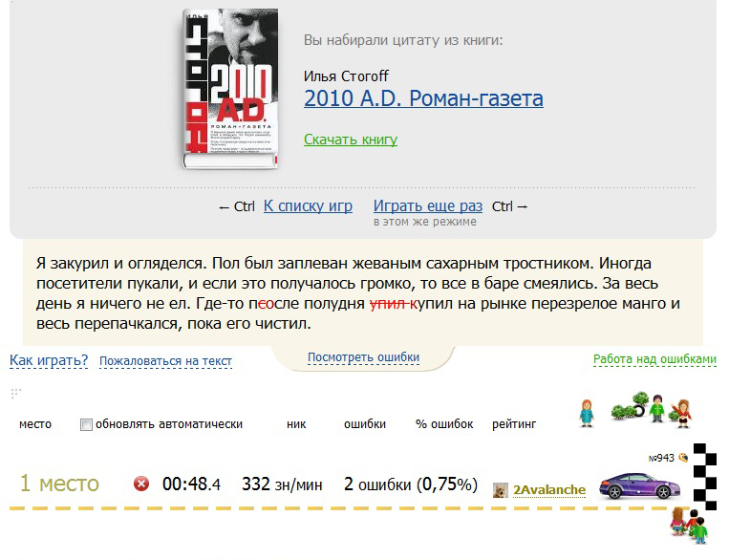Click 'Скачать книгу' download link
Screen dimensions: 729x560
coord(351,140)
